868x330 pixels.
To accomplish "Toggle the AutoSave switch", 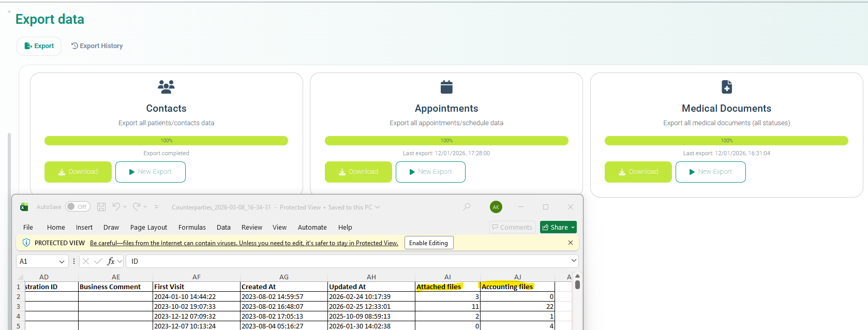I will pyautogui.click(x=78, y=207).
